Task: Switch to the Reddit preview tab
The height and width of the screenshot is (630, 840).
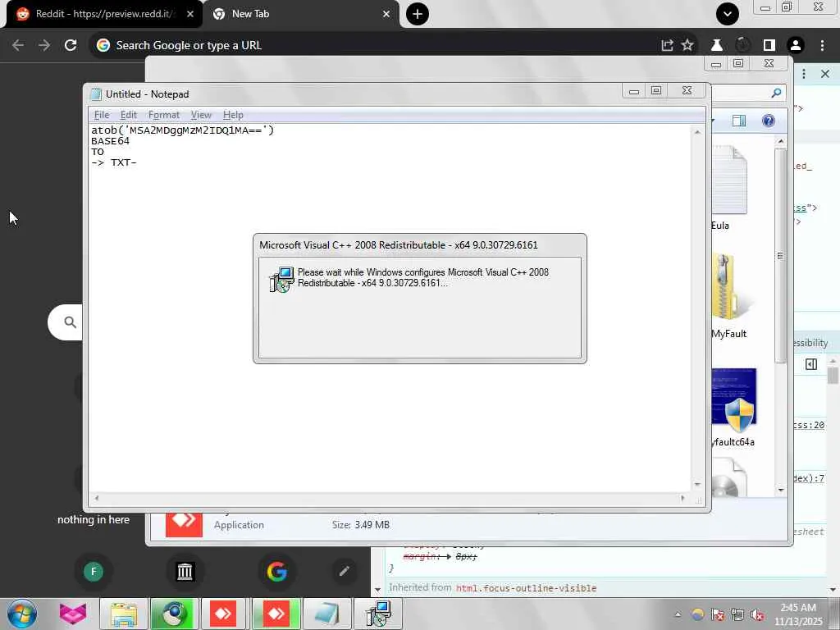Action: click(104, 14)
